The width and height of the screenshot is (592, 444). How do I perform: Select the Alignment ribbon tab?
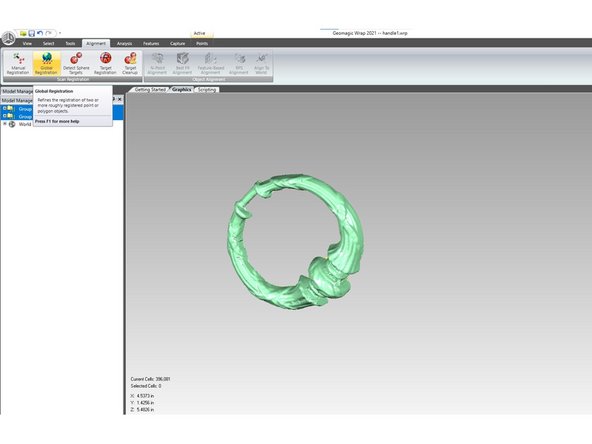[x=96, y=43]
